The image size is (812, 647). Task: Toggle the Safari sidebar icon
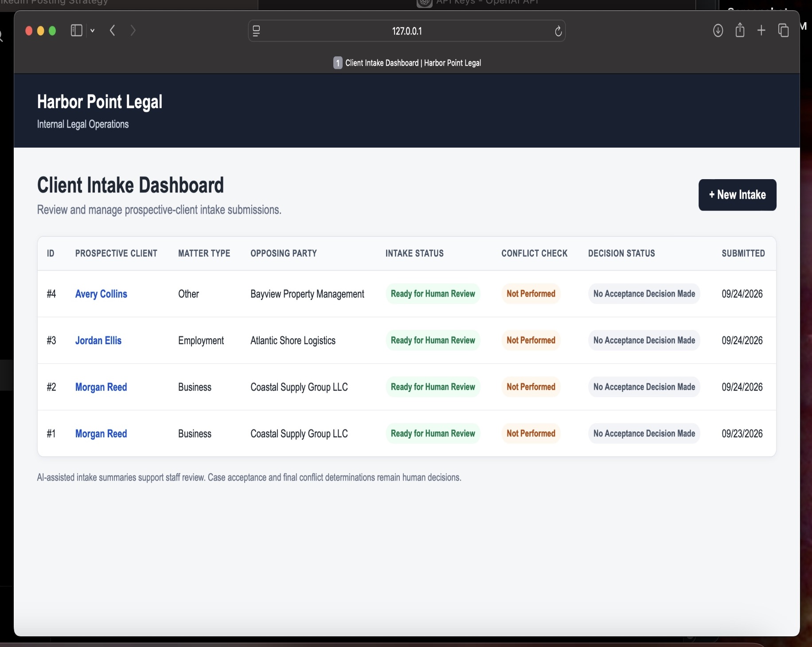(76, 31)
